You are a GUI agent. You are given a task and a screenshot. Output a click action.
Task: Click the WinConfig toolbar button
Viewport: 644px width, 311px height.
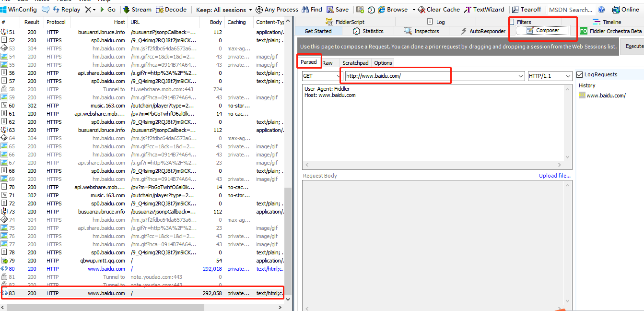[19, 10]
